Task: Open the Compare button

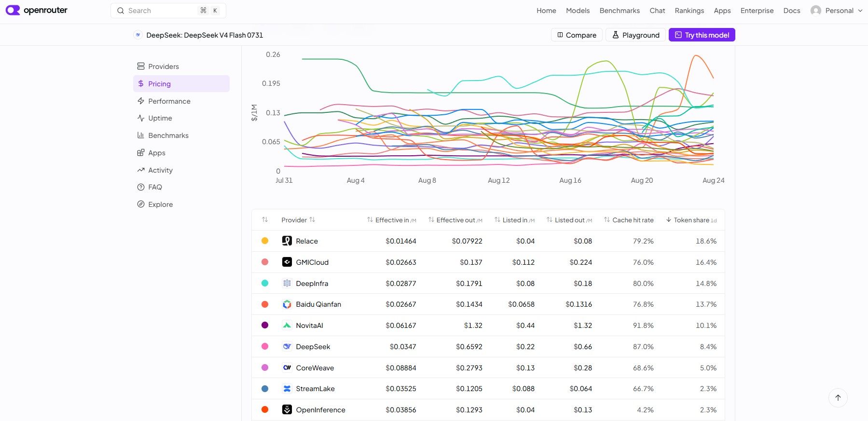Action: coord(577,35)
